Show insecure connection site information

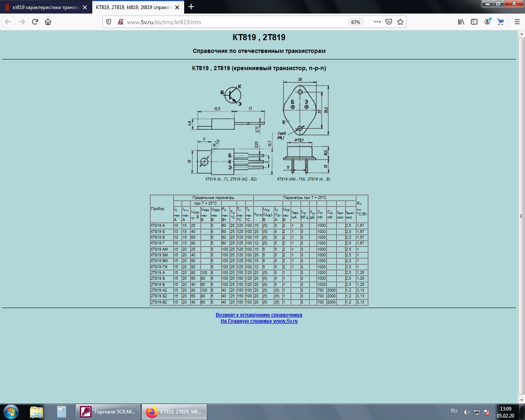tap(120, 22)
